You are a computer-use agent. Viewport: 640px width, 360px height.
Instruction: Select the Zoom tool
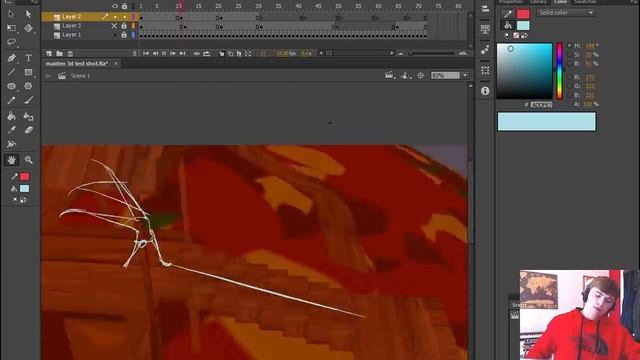pyautogui.click(x=28, y=160)
